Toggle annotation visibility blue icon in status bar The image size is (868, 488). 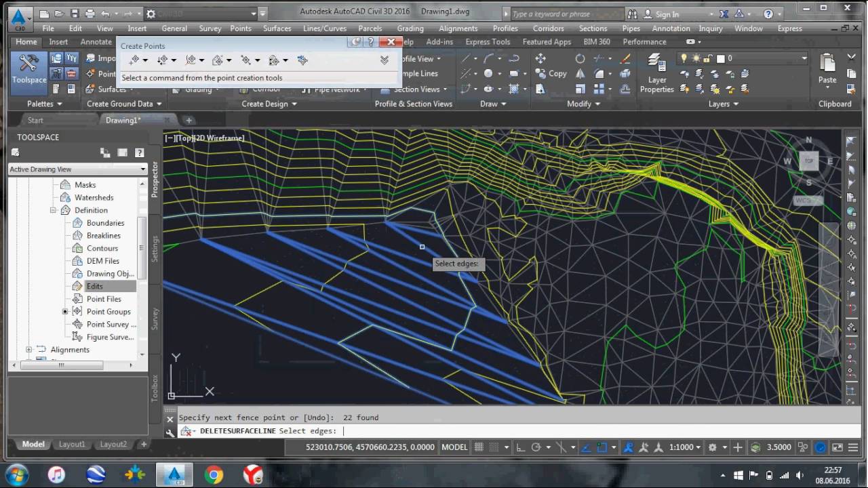[629, 447]
